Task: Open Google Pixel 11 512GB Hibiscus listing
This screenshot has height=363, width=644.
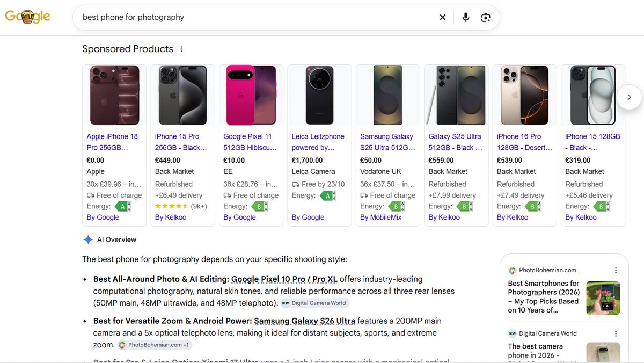Action: click(x=250, y=142)
